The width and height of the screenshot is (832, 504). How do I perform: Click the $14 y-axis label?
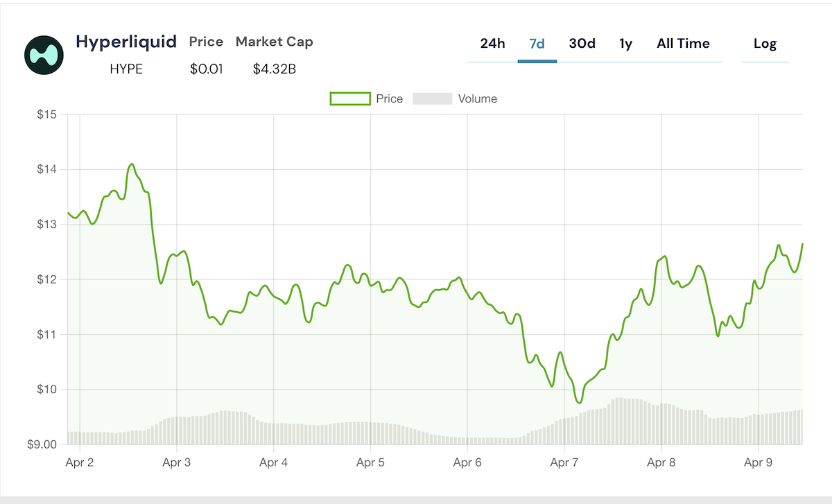point(47,169)
